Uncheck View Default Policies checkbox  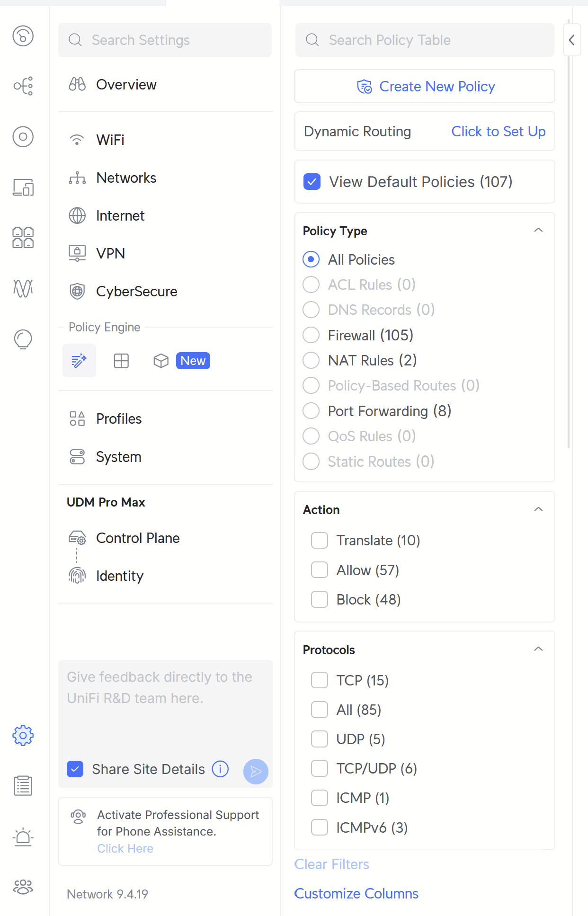(x=312, y=182)
